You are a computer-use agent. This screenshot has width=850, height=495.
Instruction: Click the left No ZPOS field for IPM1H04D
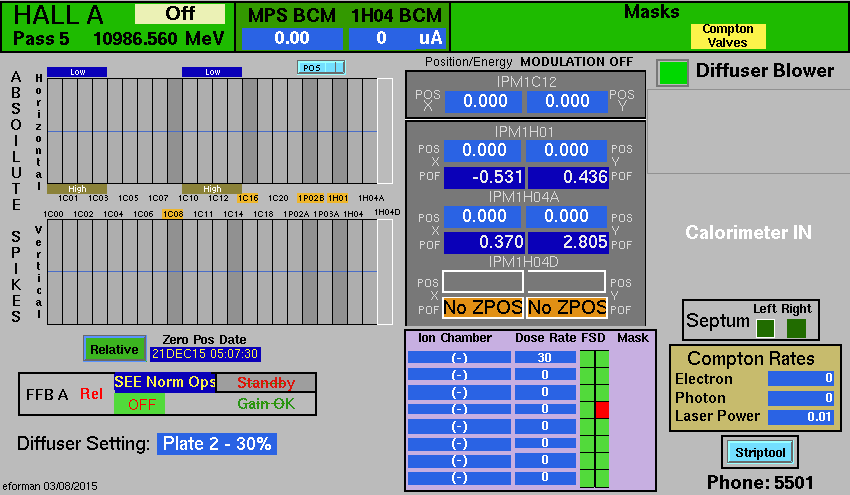[482, 307]
